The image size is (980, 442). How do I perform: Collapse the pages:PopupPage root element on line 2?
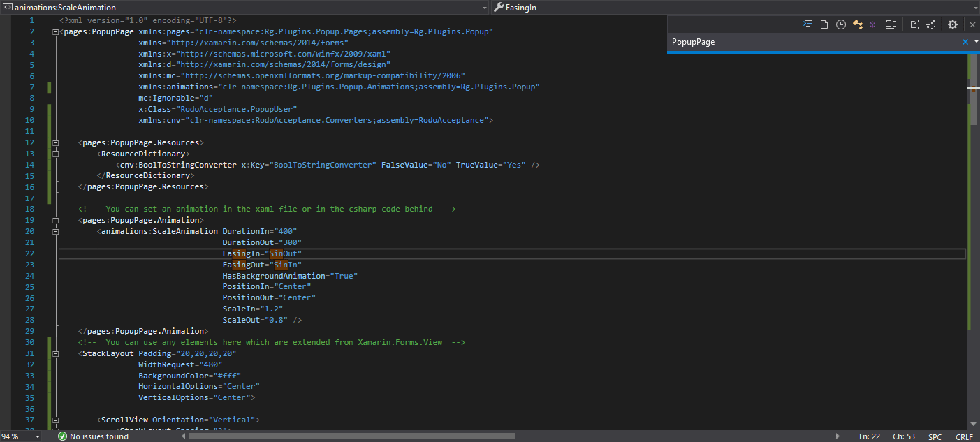[x=55, y=32]
